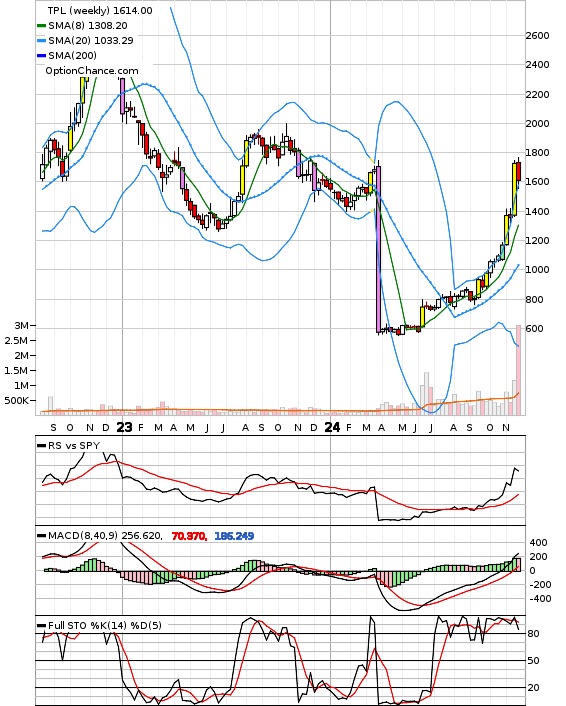Viewport: 566px width, 706px height.
Task: Click the latest red candle near 1600
Action: (519, 172)
